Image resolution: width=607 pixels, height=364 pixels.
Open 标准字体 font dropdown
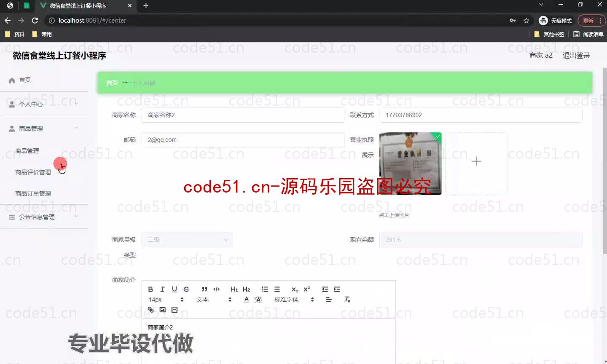294,300
